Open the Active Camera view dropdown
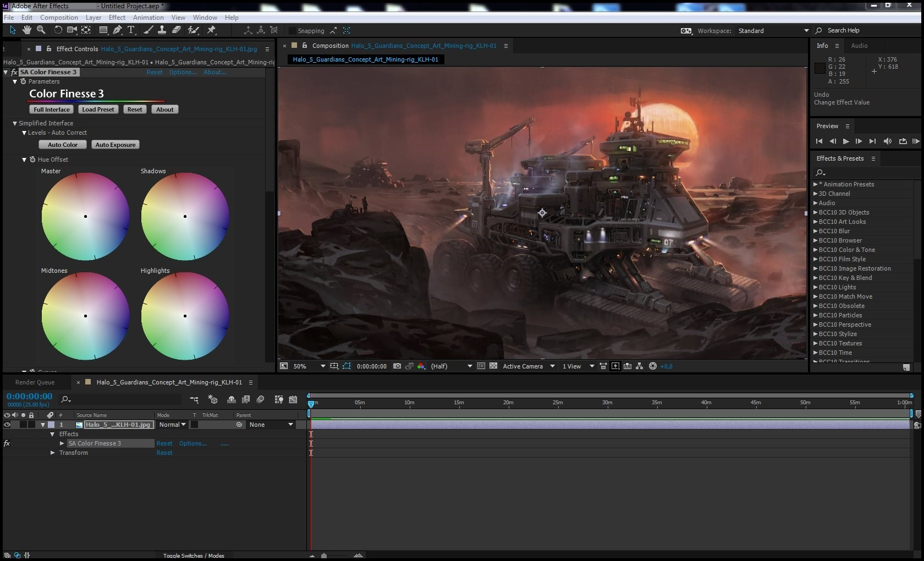This screenshot has width=924, height=561. click(525, 366)
